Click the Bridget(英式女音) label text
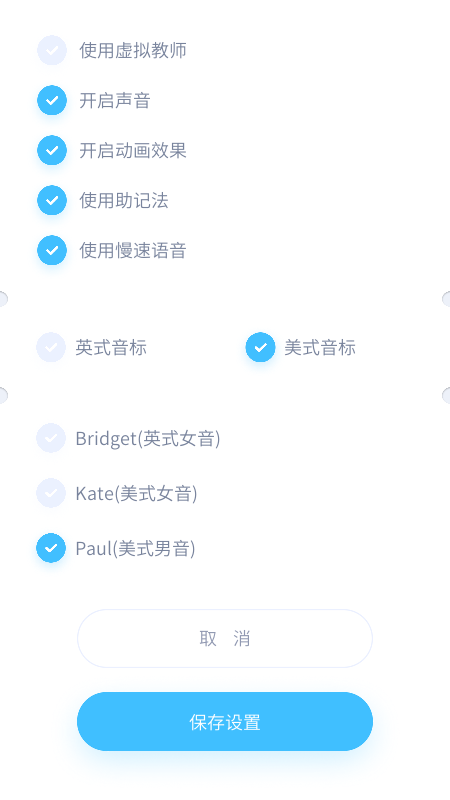This screenshot has width=450, height=800. tap(148, 438)
